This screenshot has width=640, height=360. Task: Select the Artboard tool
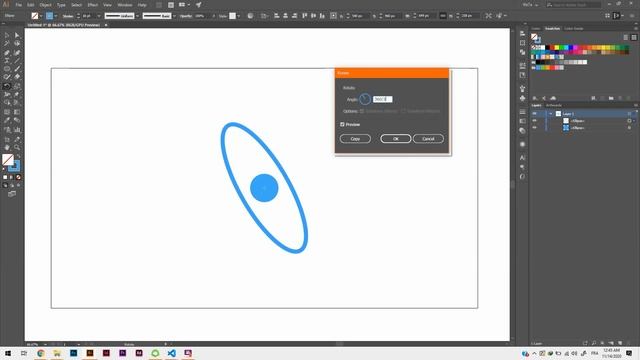[7, 139]
